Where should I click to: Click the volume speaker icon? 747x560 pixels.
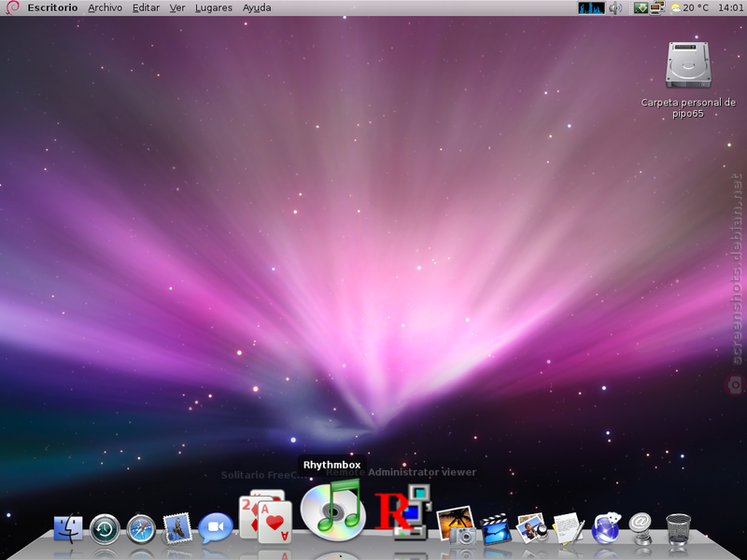point(615,7)
